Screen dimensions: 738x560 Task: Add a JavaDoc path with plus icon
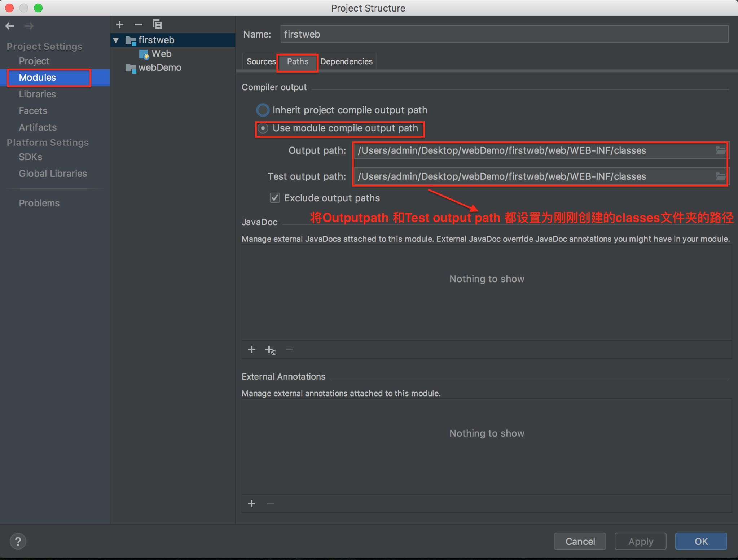(252, 349)
